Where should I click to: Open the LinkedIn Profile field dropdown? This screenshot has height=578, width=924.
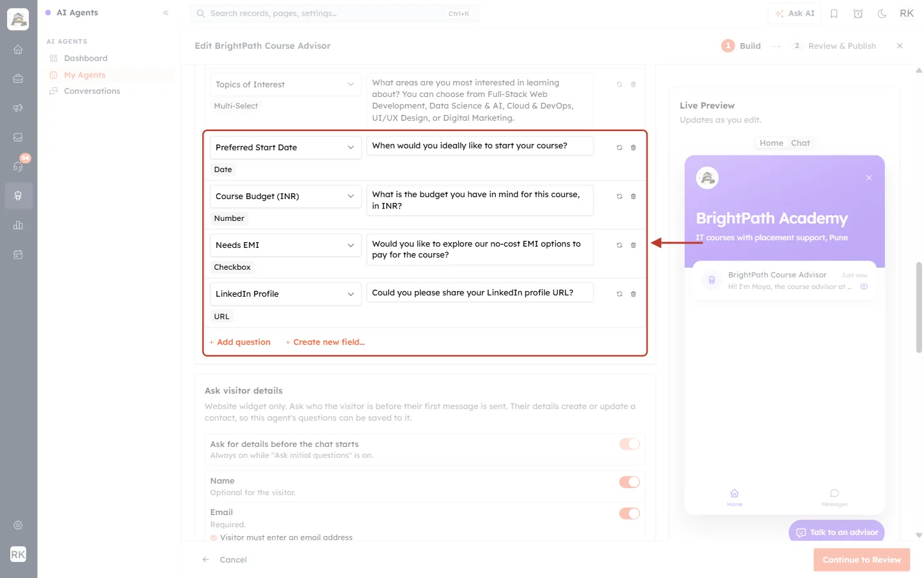286,294
